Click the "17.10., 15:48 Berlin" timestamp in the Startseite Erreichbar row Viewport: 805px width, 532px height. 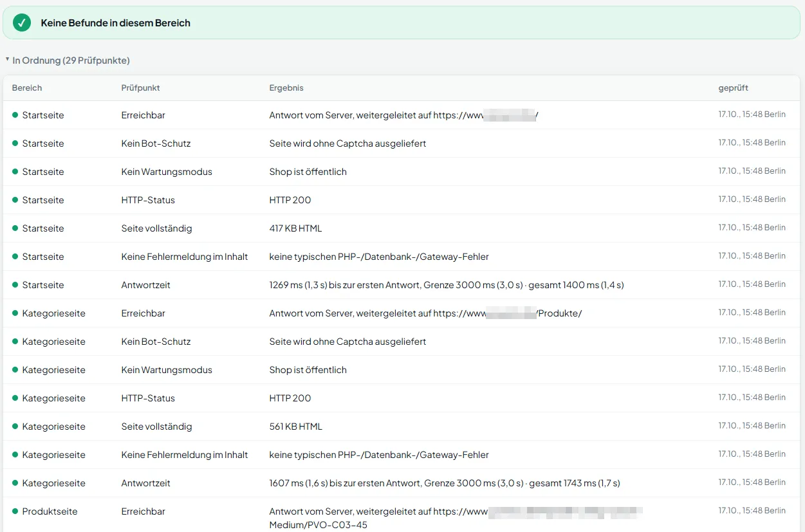pos(752,115)
